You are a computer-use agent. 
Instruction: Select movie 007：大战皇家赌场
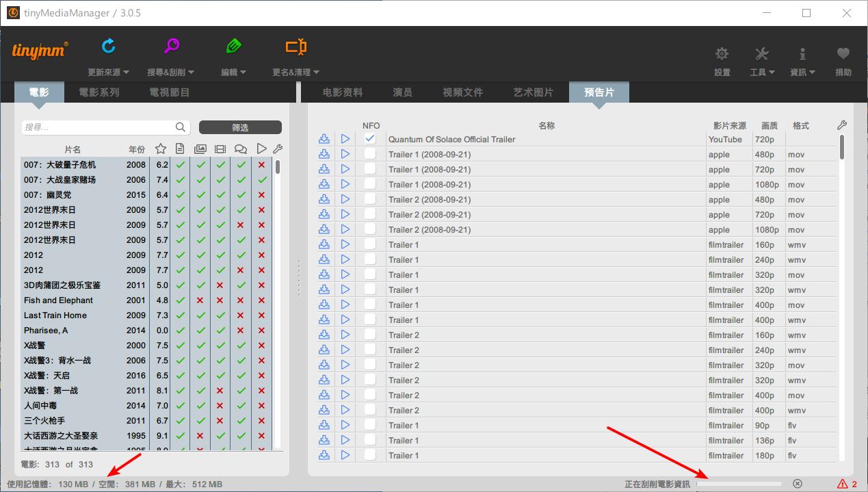(146, 179)
